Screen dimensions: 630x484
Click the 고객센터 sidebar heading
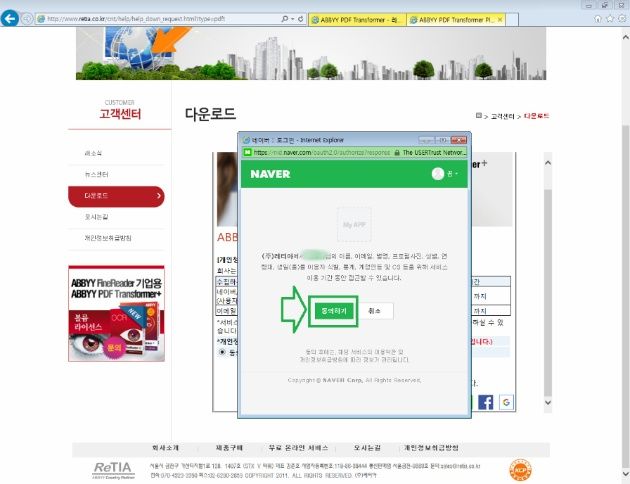pyautogui.click(x=120, y=114)
